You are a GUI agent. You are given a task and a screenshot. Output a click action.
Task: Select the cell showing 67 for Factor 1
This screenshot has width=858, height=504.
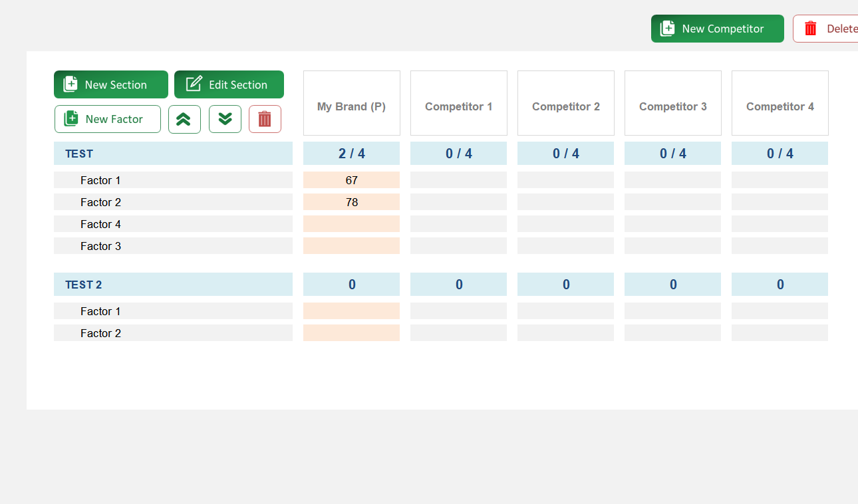(351, 180)
